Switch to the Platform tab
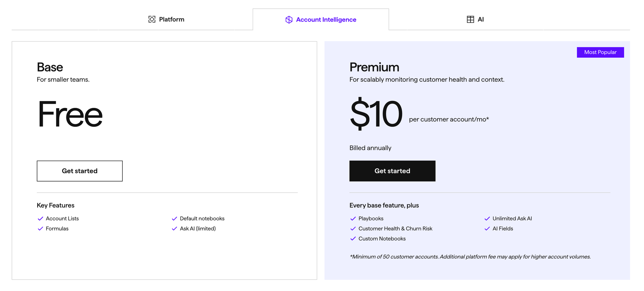 (x=166, y=19)
